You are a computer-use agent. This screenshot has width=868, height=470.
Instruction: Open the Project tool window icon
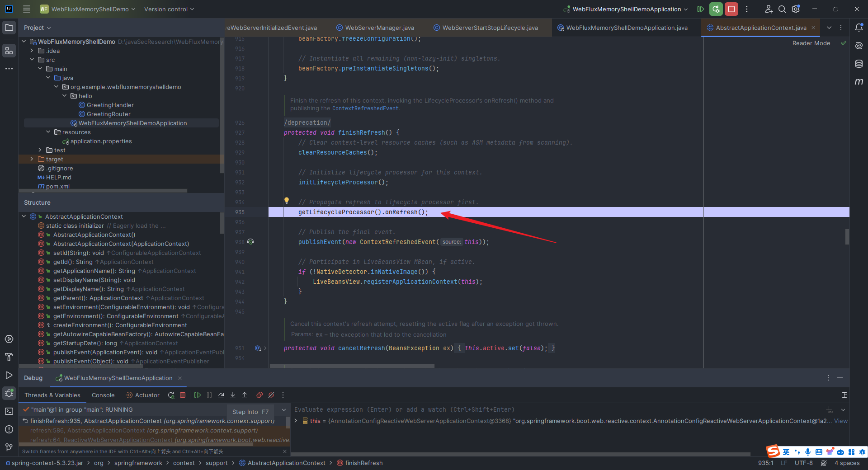click(x=9, y=28)
